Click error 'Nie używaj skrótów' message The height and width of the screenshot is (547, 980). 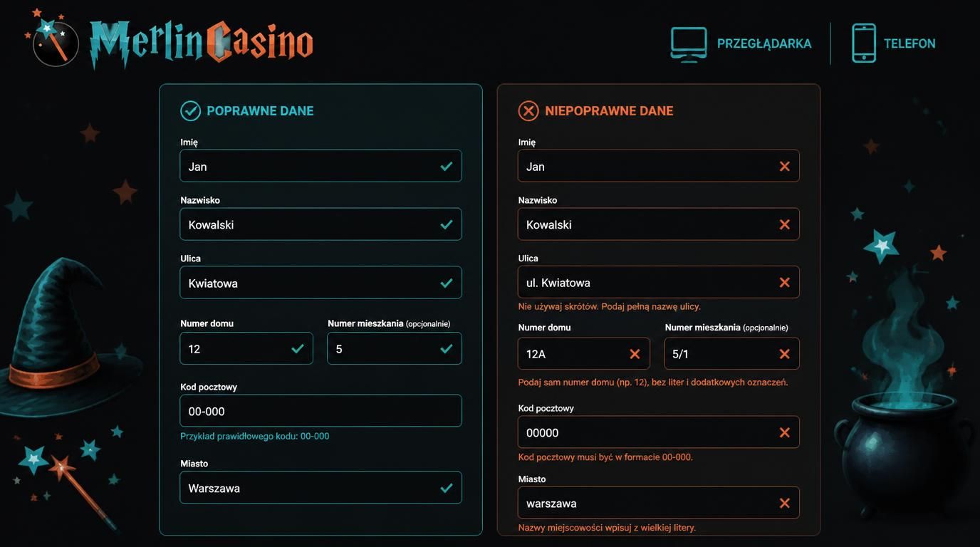coord(610,306)
